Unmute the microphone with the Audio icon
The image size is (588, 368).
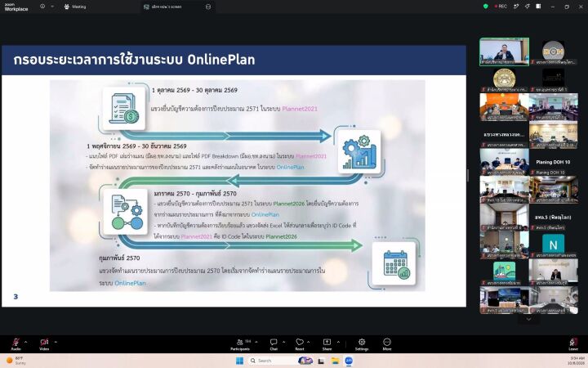click(16, 343)
